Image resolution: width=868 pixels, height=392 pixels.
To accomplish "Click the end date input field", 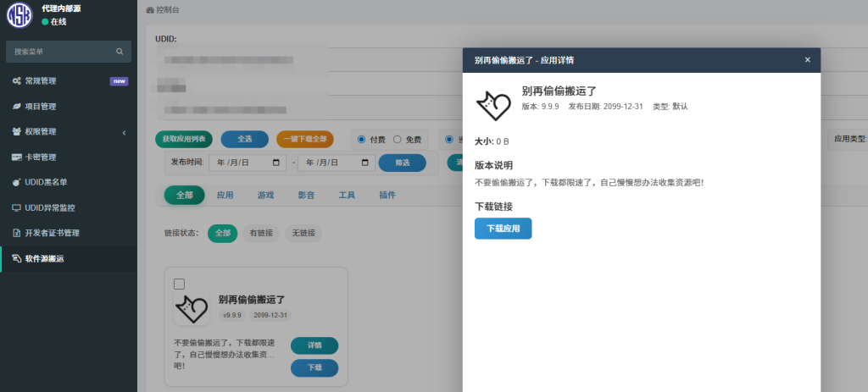I will 337,163.
